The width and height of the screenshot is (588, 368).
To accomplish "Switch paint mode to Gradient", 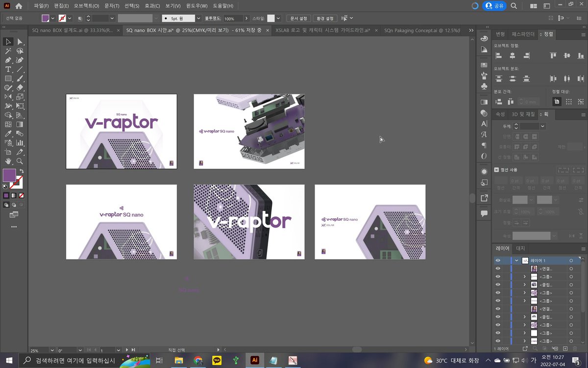I will [x=13, y=195].
